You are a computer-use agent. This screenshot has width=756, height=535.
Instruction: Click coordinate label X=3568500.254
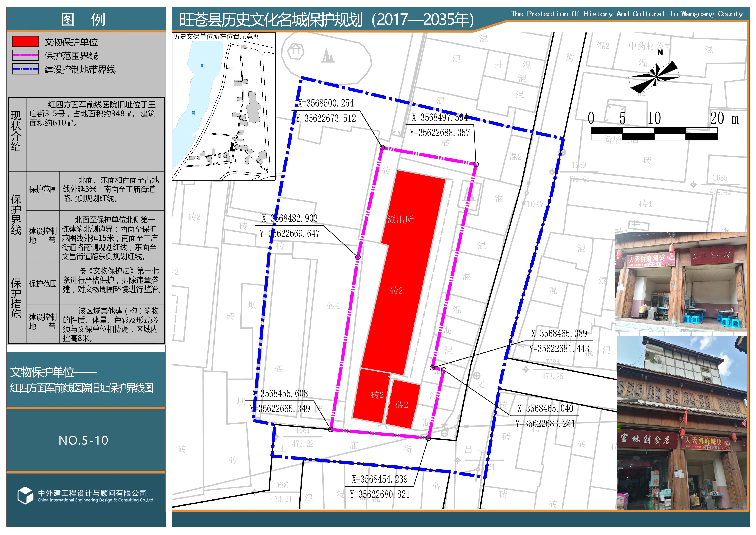coord(326,103)
